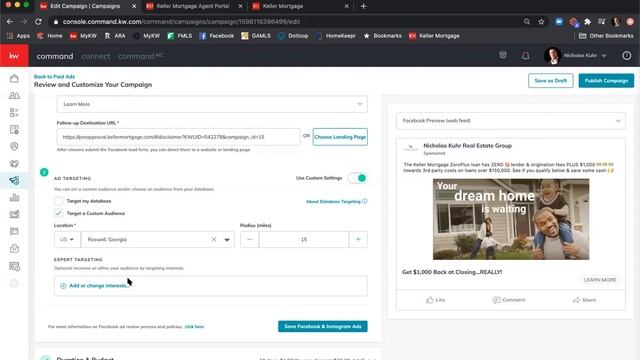Toggle Use Custom Settings switch
640x360 pixels.
pos(358,178)
